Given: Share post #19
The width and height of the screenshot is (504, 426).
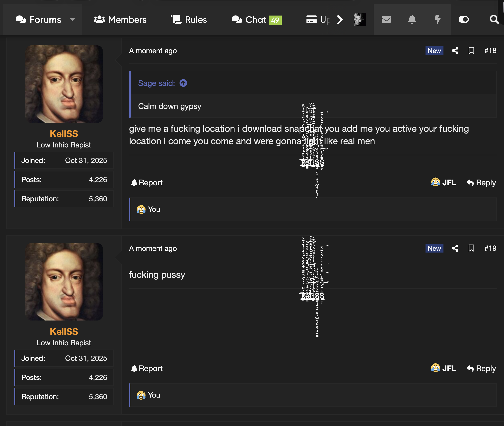Looking at the screenshot, I should pyautogui.click(x=455, y=248).
